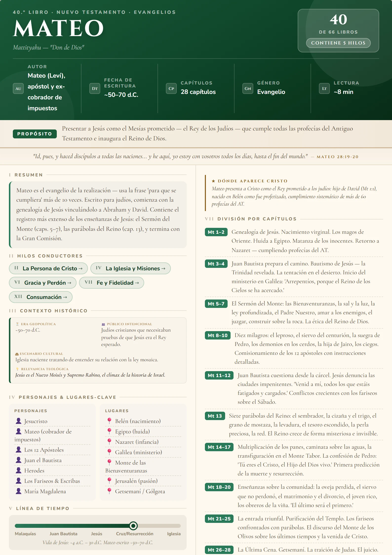Click the Resumen section heading

point(29,175)
